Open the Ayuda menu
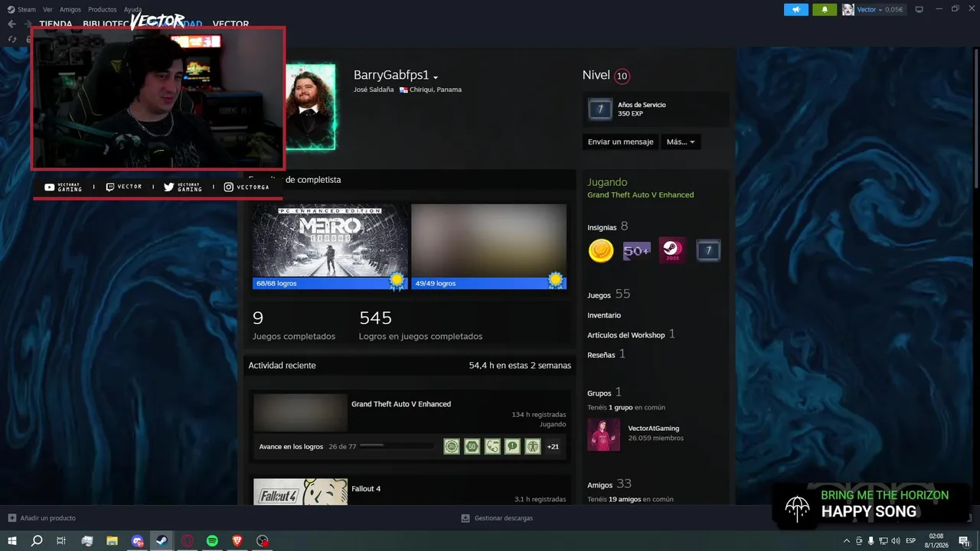Screen dimensions: 980x551 [x=132, y=9]
